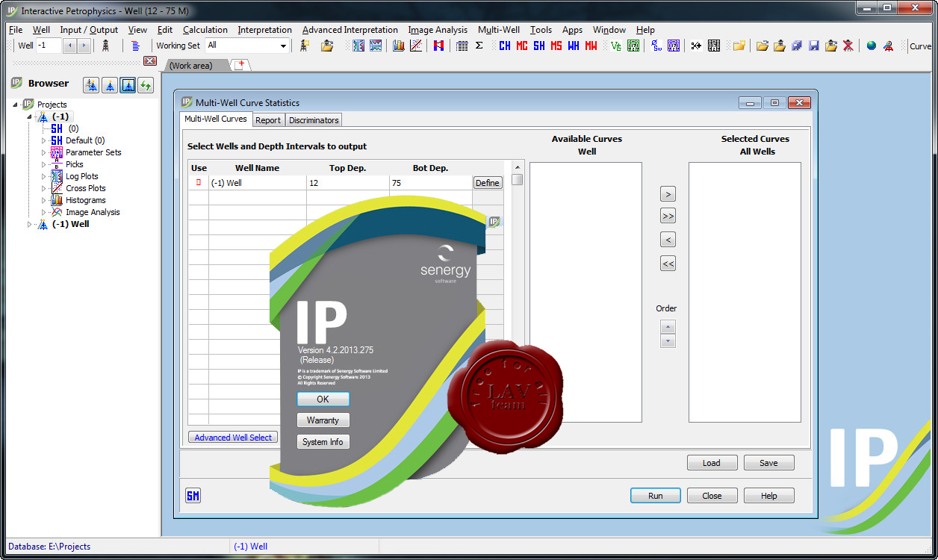Open the Working Set dropdown

(283, 46)
